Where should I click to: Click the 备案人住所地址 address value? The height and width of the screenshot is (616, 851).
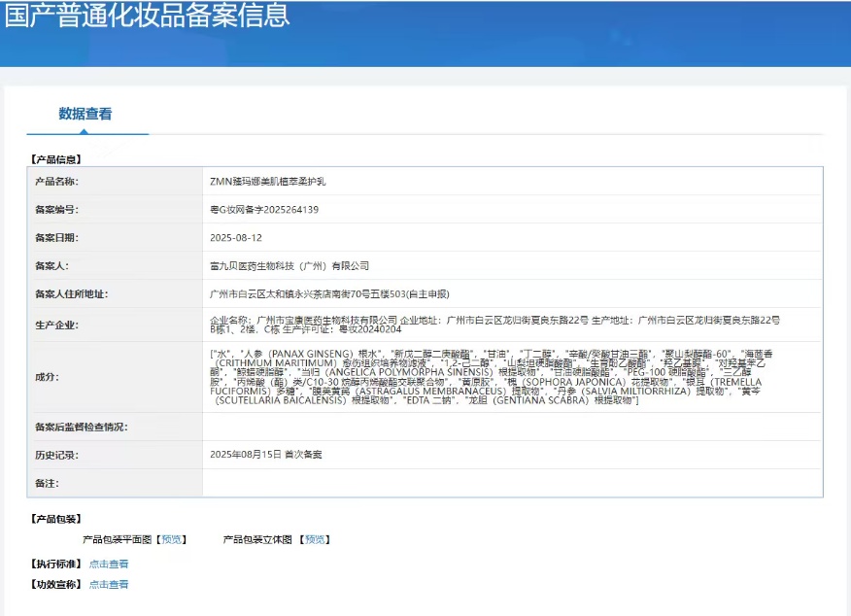[329, 294]
